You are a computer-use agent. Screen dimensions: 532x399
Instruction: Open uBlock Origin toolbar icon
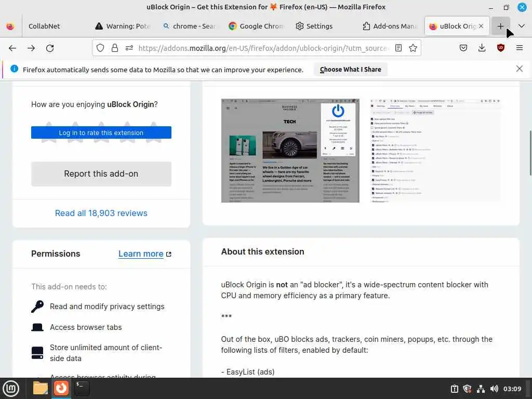(501, 48)
